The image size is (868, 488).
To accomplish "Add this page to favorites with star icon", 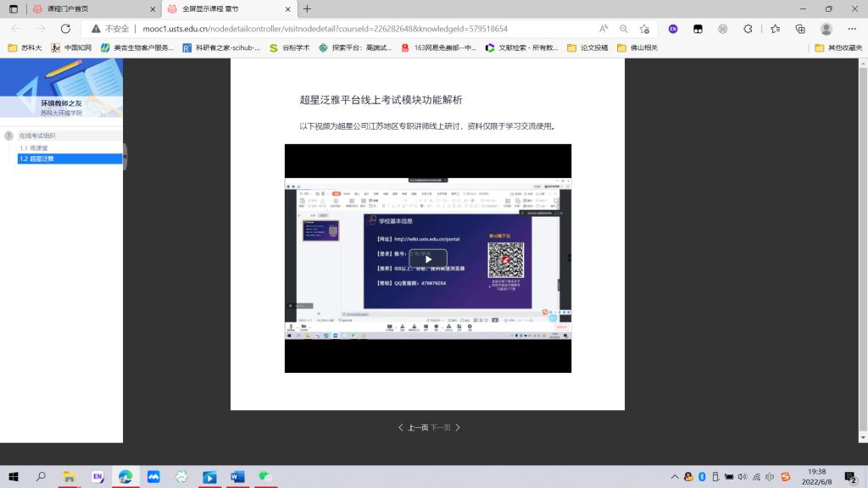I will 644,29.
